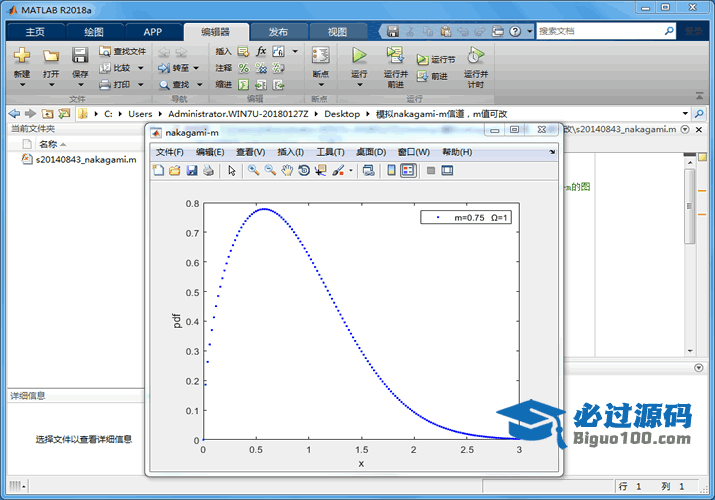The height and width of the screenshot is (500, 715).
Task: Click the insert section icon next to 插入
Action: (243, 52)
